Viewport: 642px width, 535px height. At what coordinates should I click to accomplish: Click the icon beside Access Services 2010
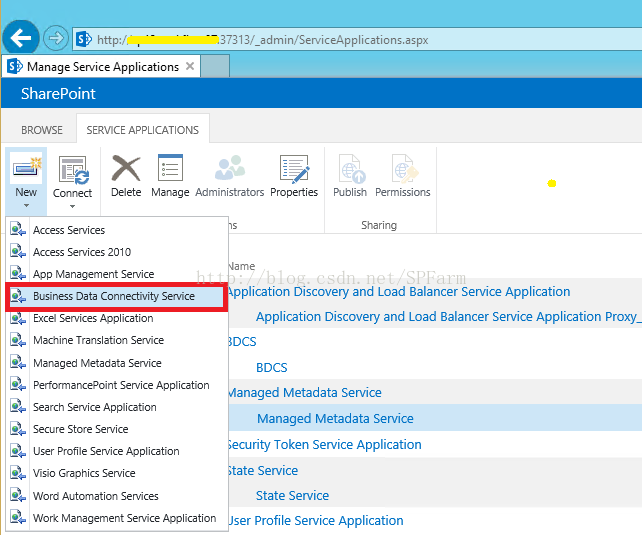click(18, 251)
